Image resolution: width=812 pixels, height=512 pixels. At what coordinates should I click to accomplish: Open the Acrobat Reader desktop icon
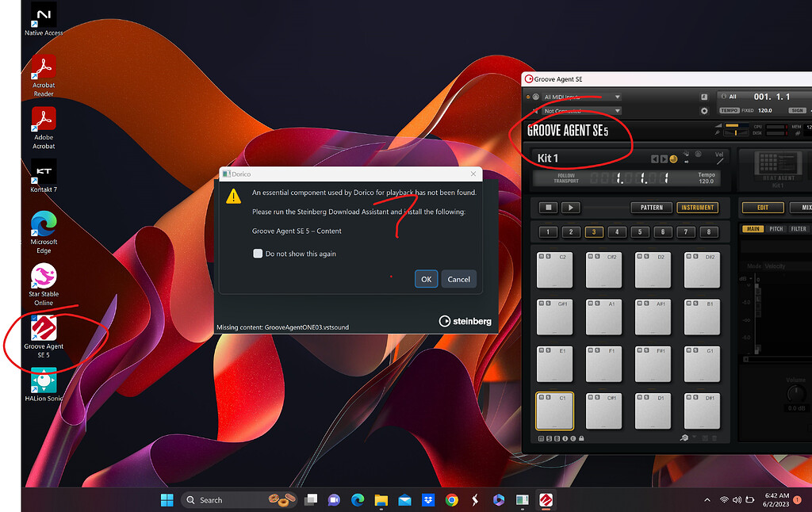[44, 75]
